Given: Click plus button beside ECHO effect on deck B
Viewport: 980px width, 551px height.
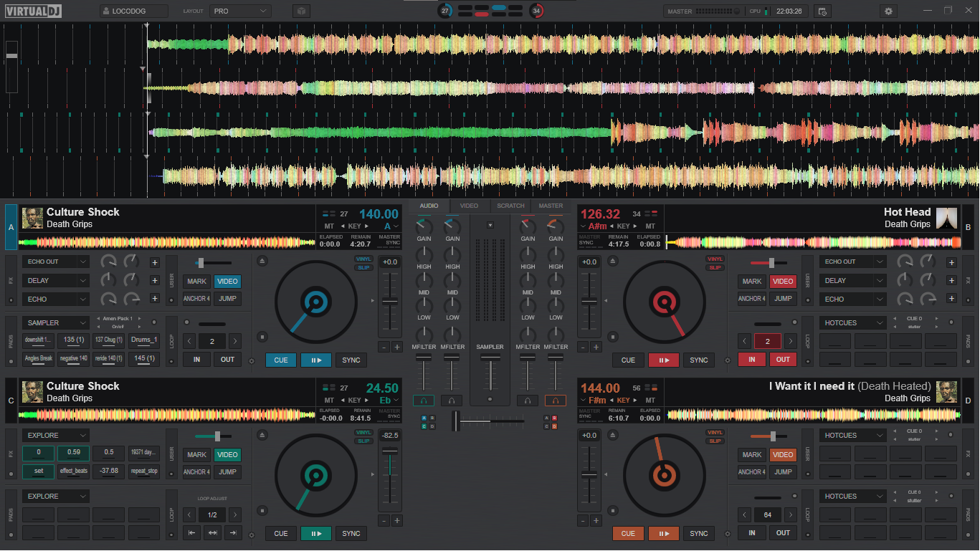Looking at the screenshot, I should tap(951, 299).
